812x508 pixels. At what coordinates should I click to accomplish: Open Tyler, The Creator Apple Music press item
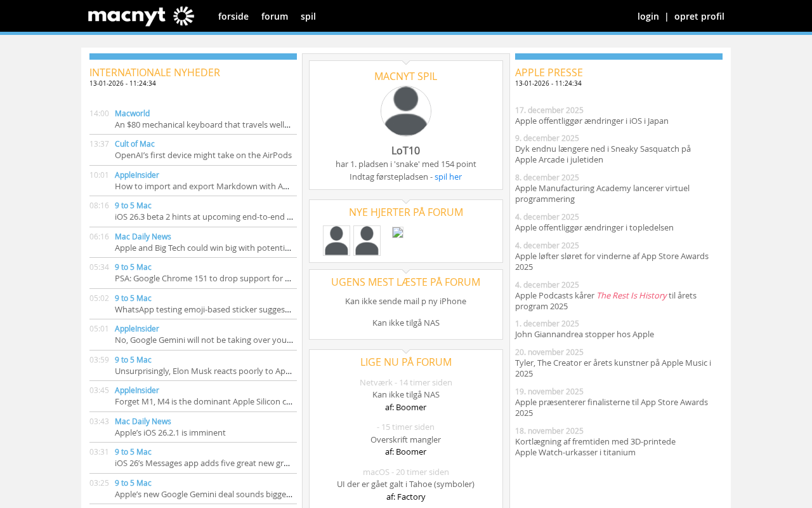tap(613, 368)
